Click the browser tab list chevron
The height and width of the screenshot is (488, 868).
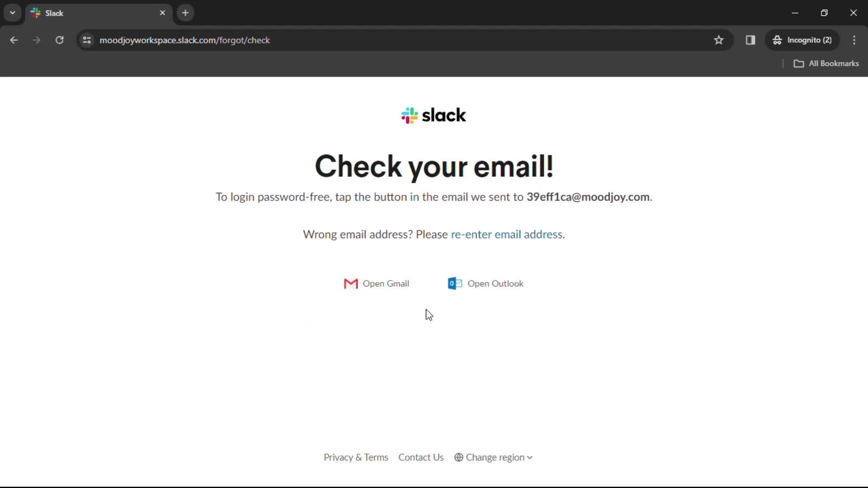[x=13, y=13]
